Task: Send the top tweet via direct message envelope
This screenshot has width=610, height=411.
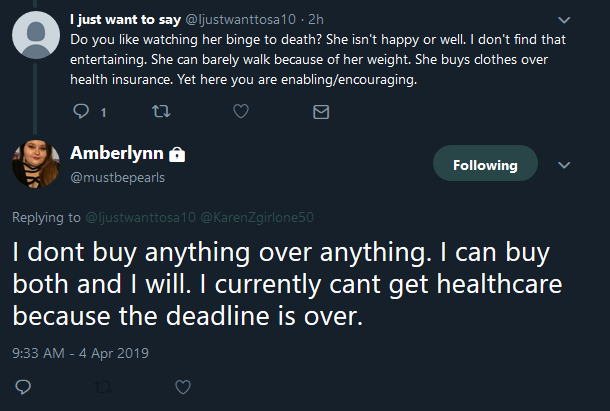Action: [x=321, y=112]
